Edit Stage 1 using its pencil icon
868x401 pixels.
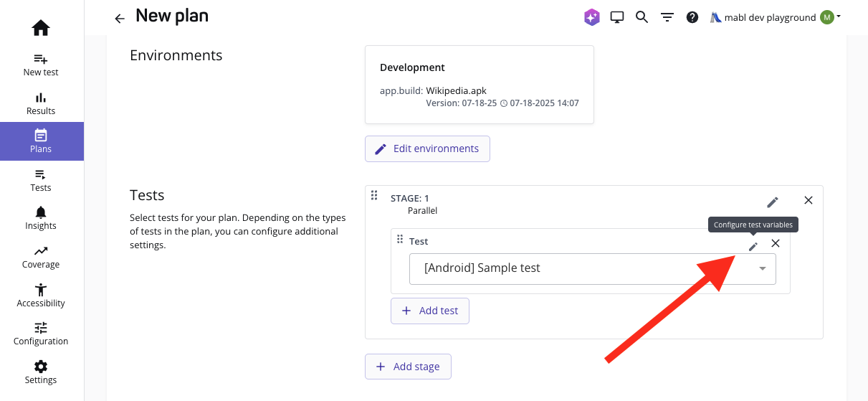(772, 202)
